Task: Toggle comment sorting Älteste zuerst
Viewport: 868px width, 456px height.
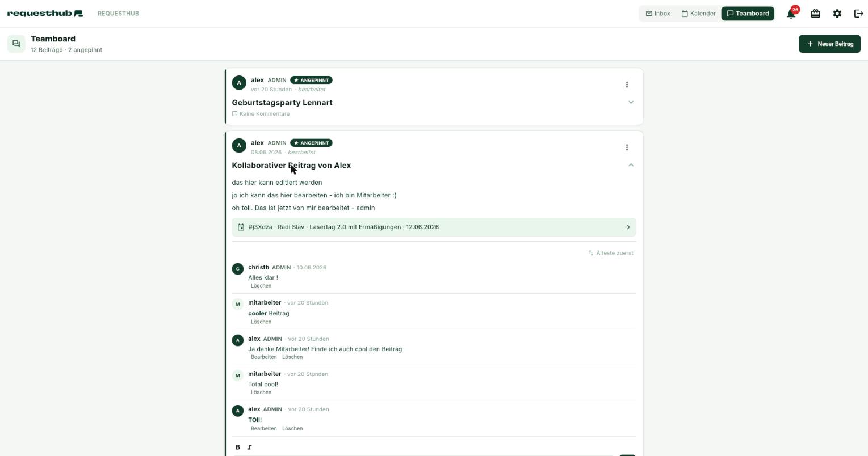Action: pyautogui.click(x=611, y=253)
